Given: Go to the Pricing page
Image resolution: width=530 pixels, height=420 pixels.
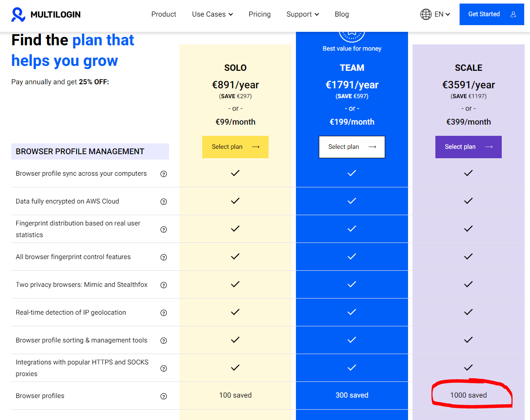Looking at the screenshot, I should 260,14.
